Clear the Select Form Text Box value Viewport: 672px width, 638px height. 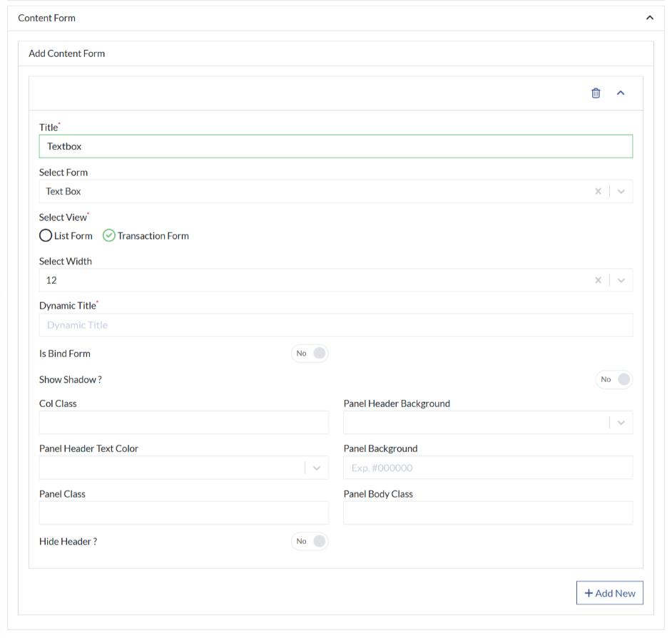(598, 191)
